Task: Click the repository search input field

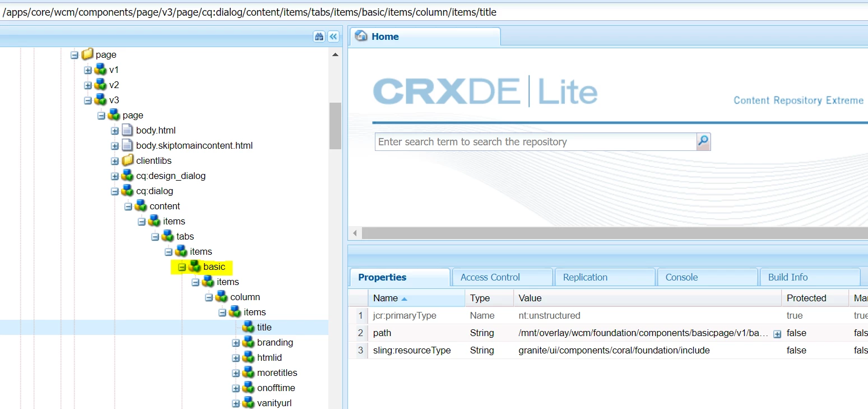Action: [536, 141]
